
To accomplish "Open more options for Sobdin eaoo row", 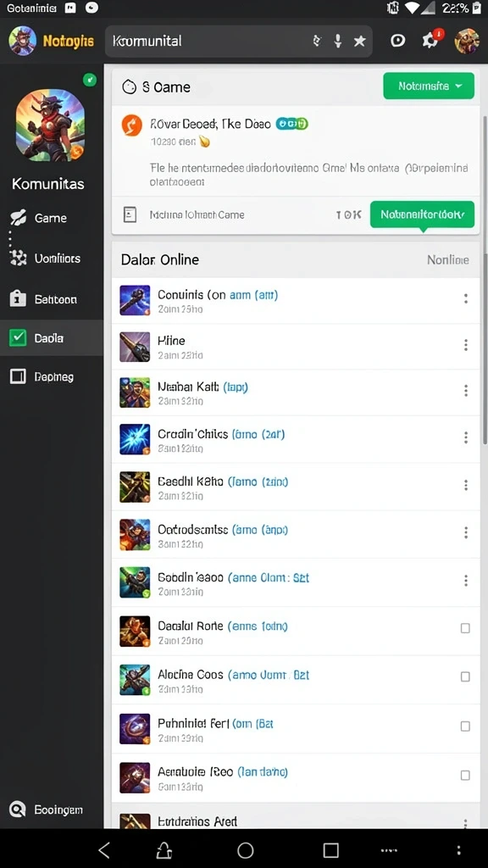I will (x=466, y=580).
